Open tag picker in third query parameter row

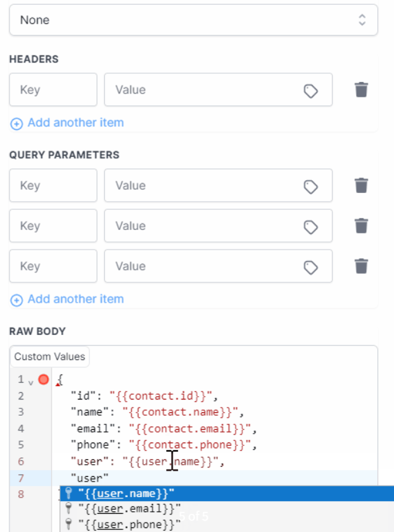(311, 268)
